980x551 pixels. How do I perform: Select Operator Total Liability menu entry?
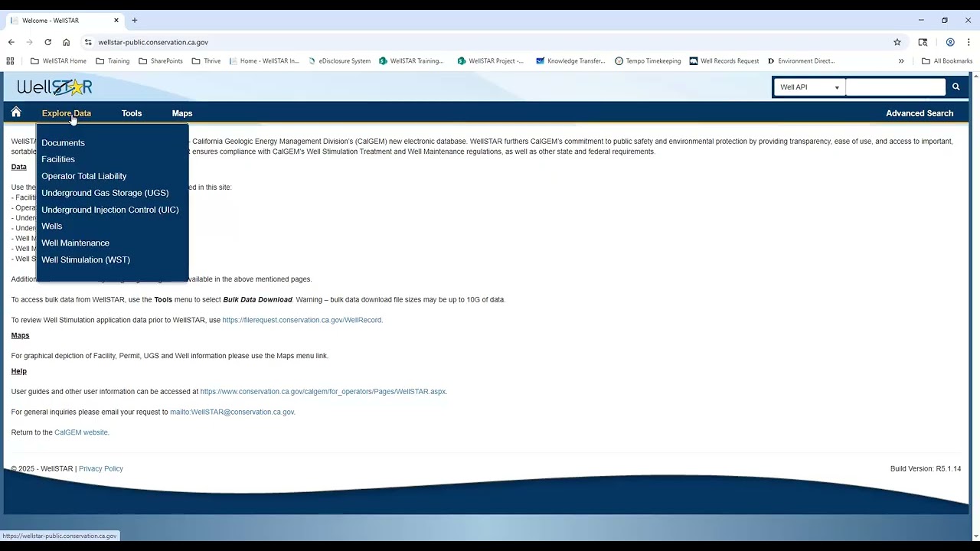[84, 176]
